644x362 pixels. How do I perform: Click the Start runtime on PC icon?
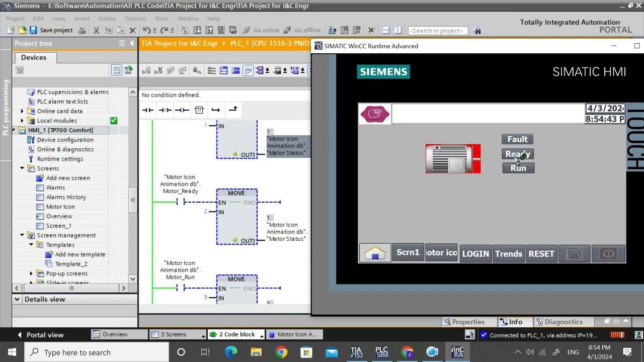click(234, 30)
